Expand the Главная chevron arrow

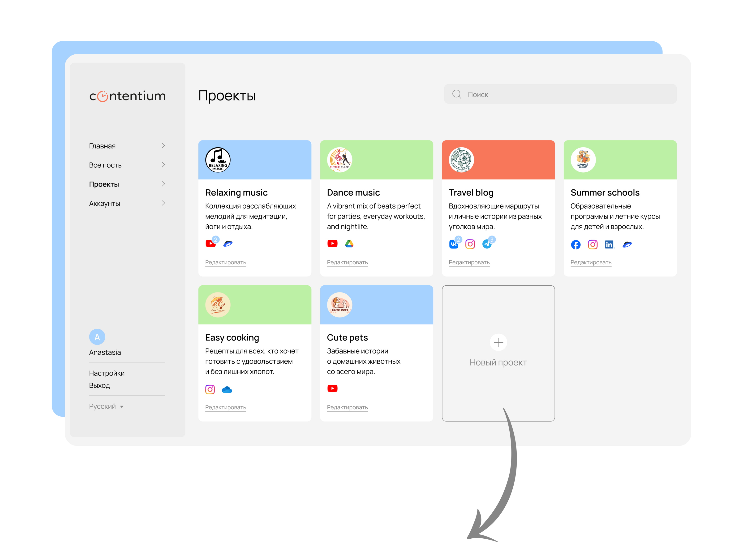tap(163, 146)
